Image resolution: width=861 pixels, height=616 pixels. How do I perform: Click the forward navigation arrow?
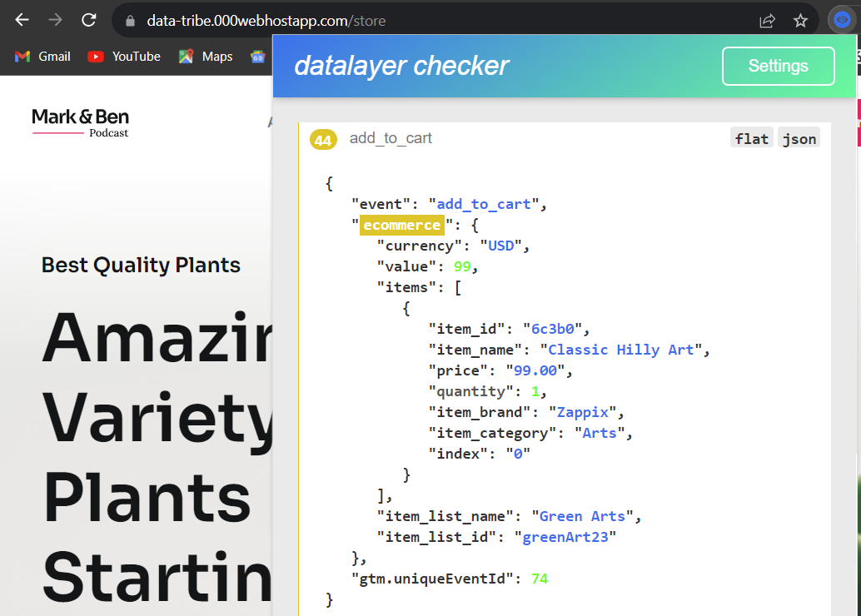coord(56,20)
